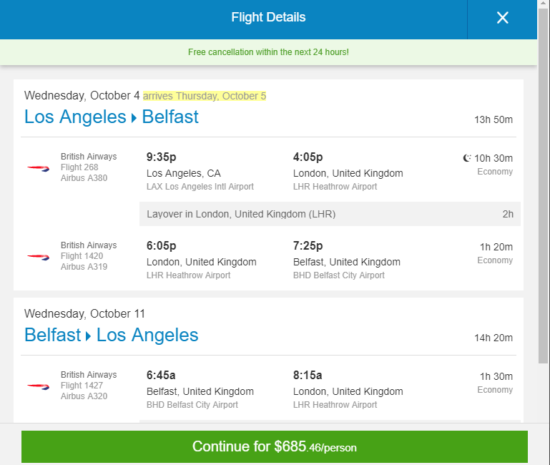Click arrow between Belfast and Los Angeles
This screenshot has width=550, height=465.
point(88,336)
